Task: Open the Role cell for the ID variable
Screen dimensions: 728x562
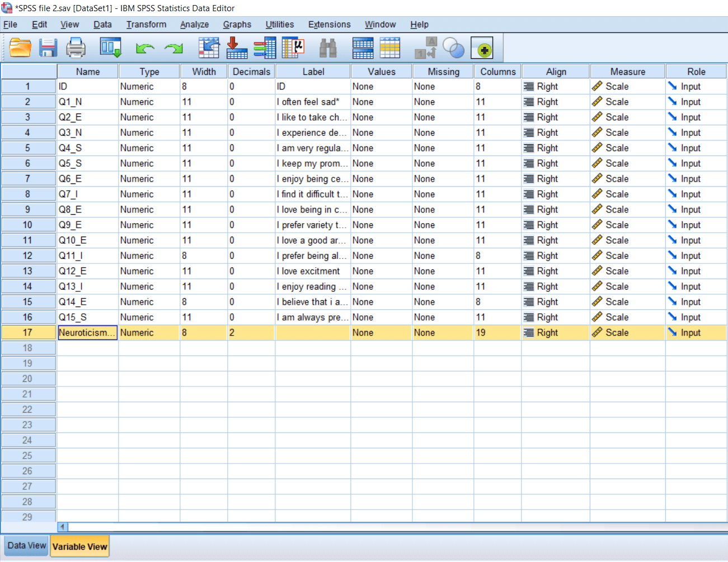Action: (696, 87)
